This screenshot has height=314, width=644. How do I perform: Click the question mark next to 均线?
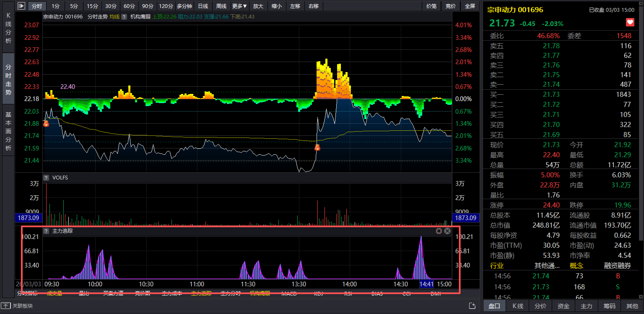(x=124, y=17)
